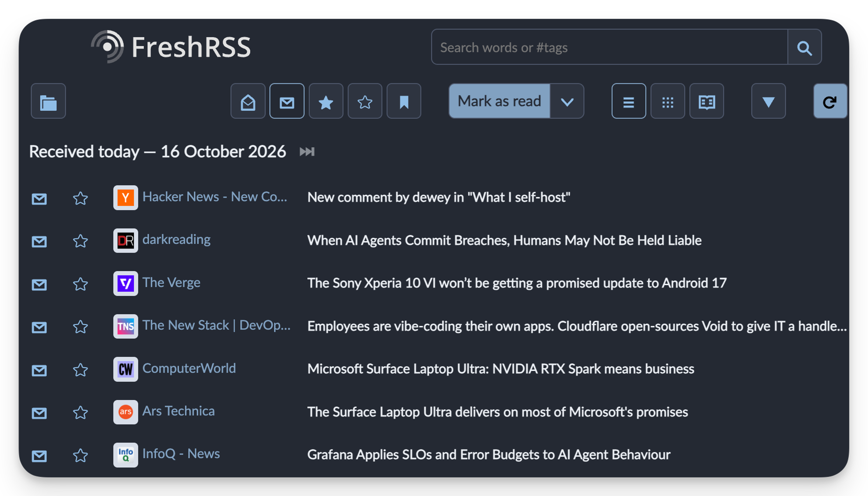Toggle show read articles (open envelope)
This screenshot has width=868, height=496.
coord(248,101)
